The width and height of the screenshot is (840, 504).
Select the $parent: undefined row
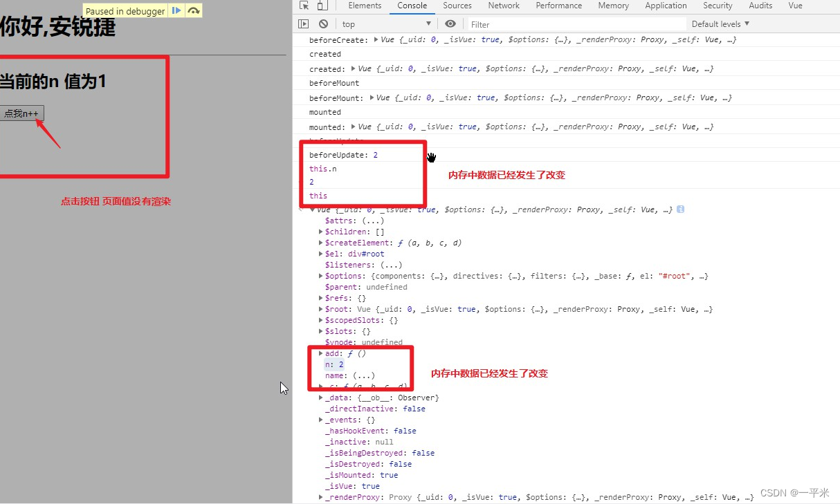click(x=366, y=287)
